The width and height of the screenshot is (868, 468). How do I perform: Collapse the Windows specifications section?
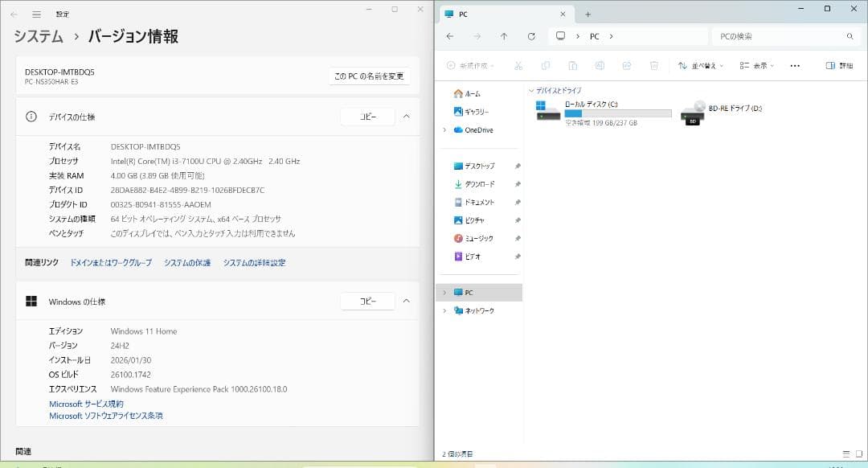click(x=406, y=301)
